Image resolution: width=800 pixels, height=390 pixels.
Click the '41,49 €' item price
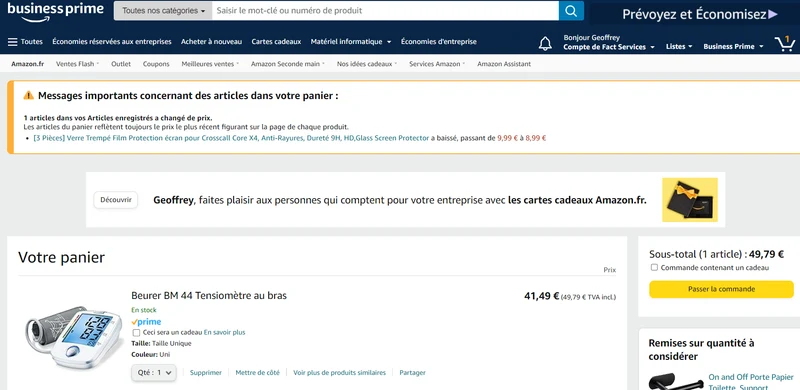point(541,296)
